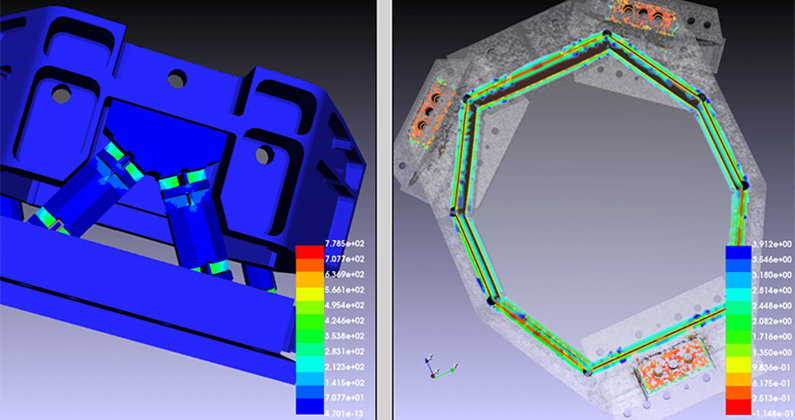Click legend value 6.175e-01
This screenshot has width=795, height=420.
point(773,383)
